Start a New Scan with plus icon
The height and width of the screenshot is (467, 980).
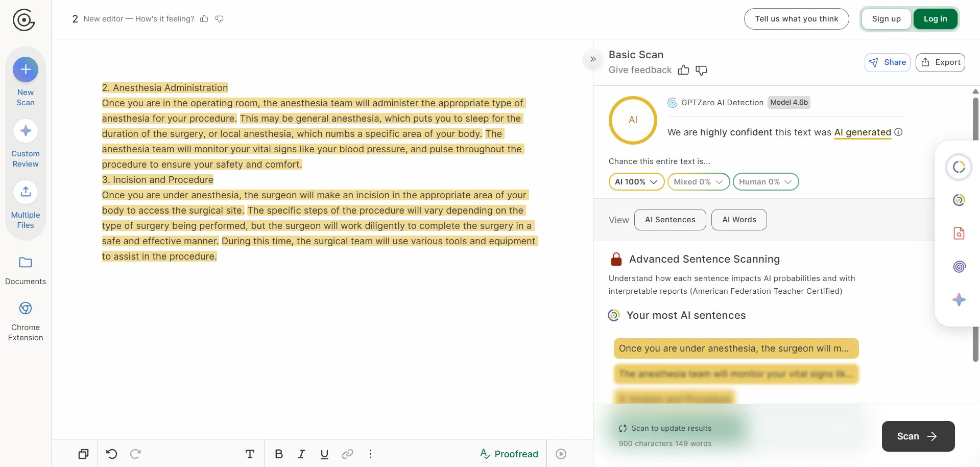[26, 69]
